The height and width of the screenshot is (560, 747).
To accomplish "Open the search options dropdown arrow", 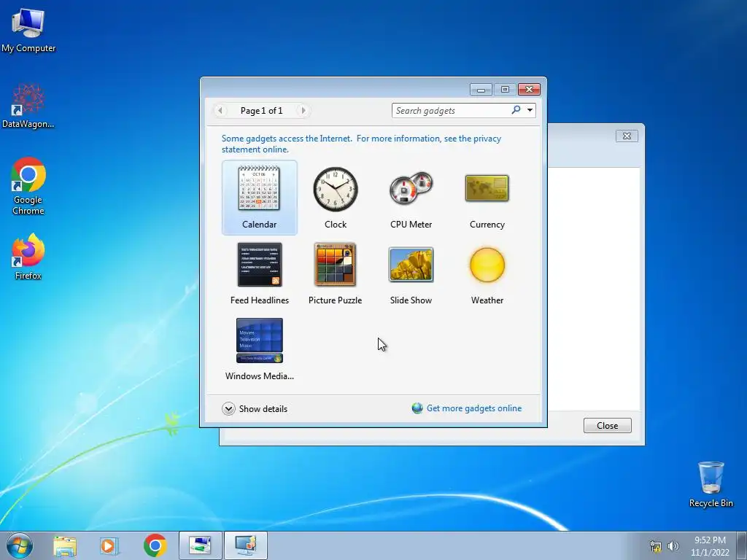I will pos(530,111).
